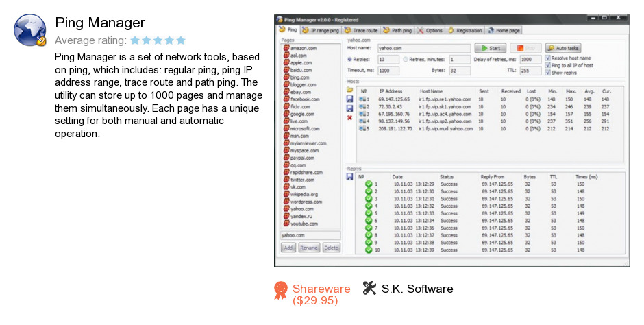Click the Ping Manager globe app icon
This screenshot has height=325, width=644.
(x=30, y=30)
